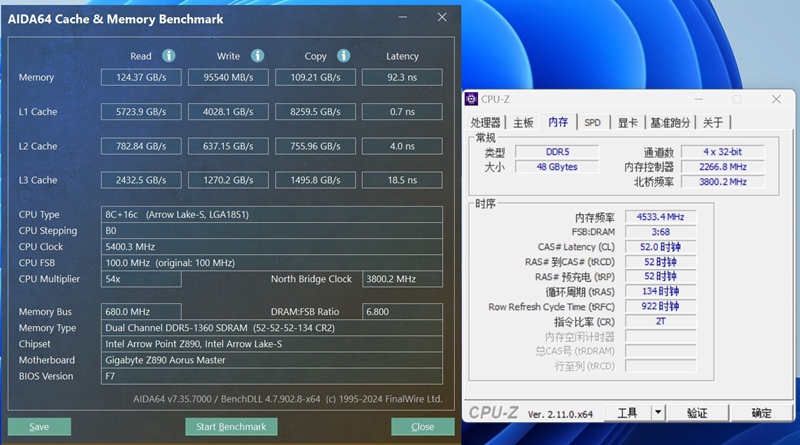
Task: Open the 主板 tab
Action: click(523, 122)
